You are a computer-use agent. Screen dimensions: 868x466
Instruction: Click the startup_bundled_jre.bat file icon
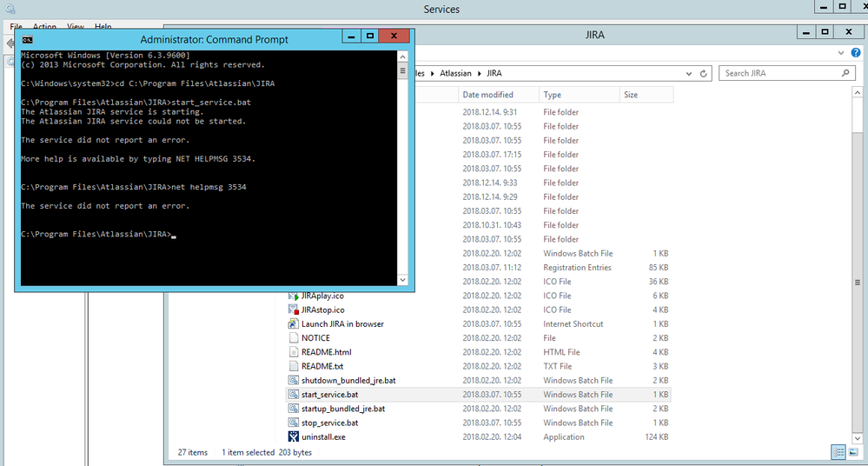click(x=294, y=409)
